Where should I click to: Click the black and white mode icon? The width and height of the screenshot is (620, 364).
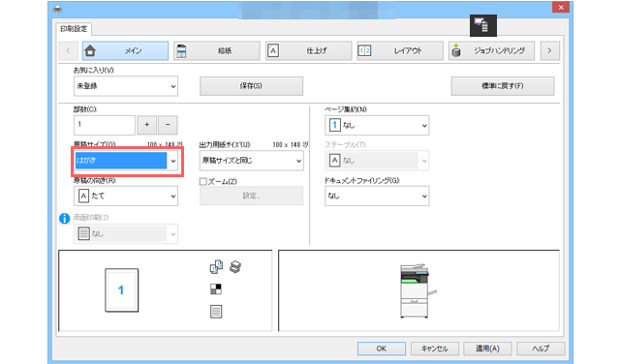(x=216, y=288)
